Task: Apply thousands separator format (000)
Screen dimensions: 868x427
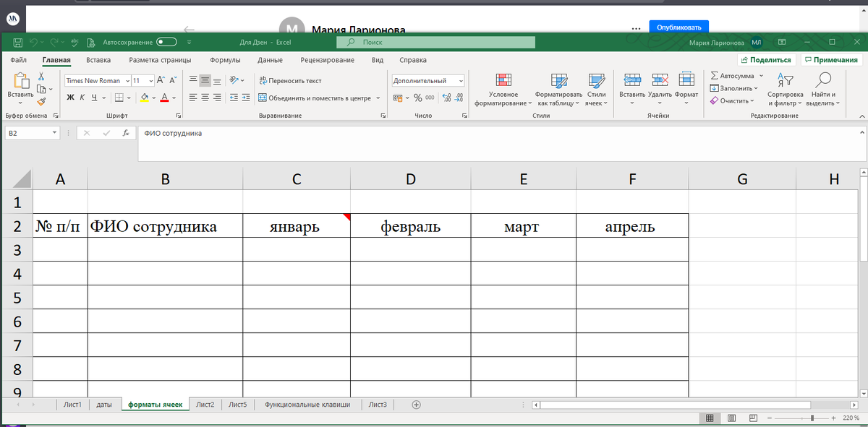Action: coord(430,98)
